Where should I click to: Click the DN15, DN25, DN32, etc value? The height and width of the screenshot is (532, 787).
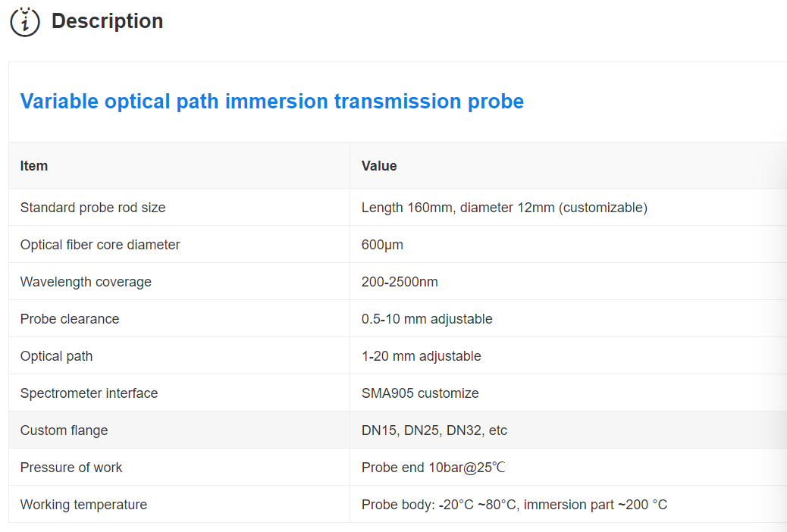pos(434,430)
